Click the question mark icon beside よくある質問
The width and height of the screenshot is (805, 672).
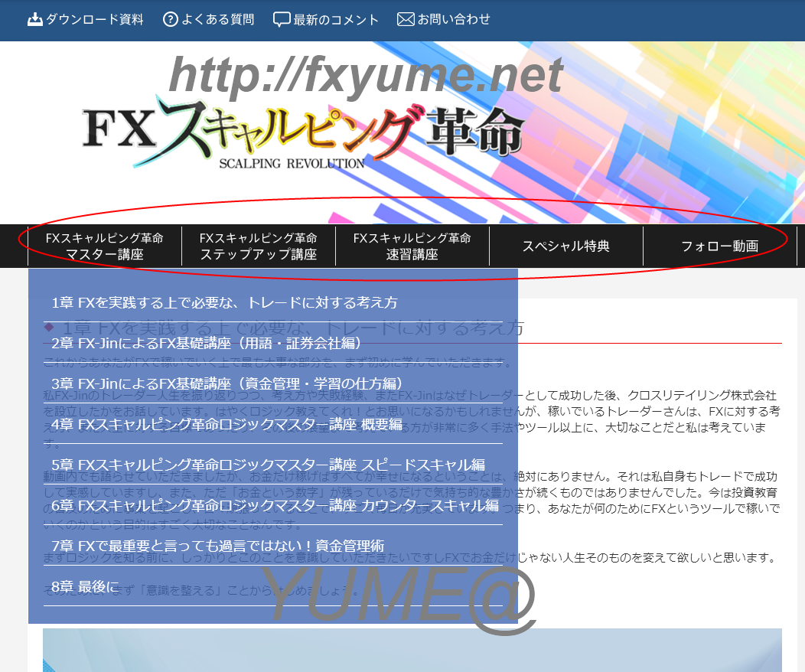click(x=170, y=19)
